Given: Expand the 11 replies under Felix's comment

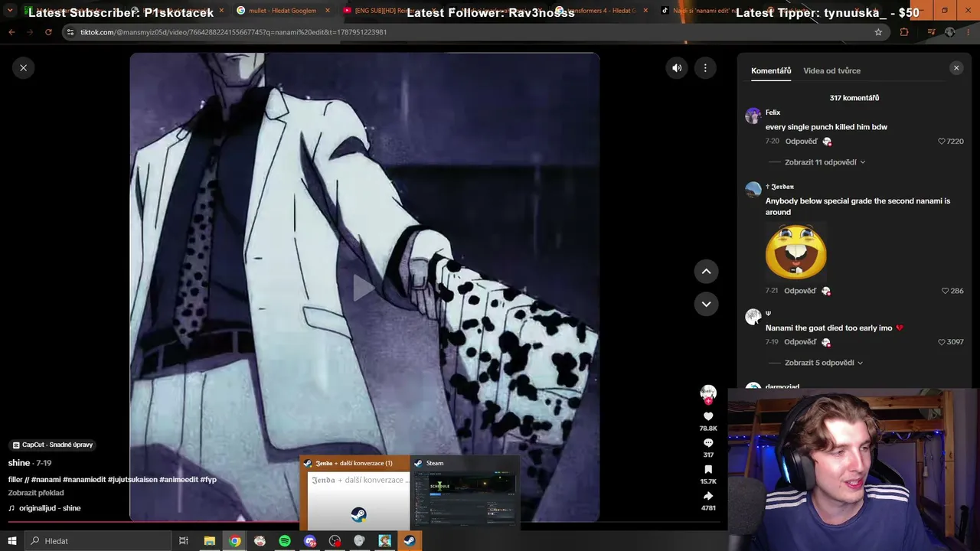Looking at the screenshot, I should click(825, 162).
